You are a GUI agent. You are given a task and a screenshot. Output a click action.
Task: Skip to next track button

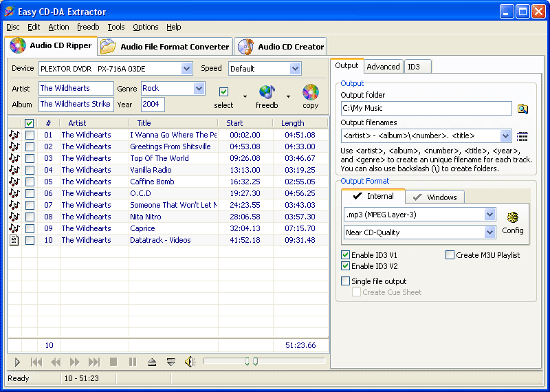[94, 362]
